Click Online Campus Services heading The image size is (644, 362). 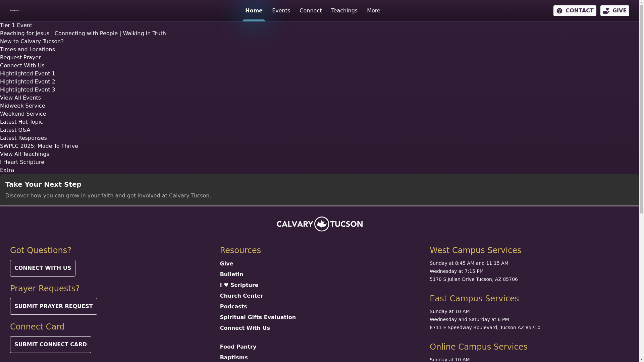click(x=479, y=347)
